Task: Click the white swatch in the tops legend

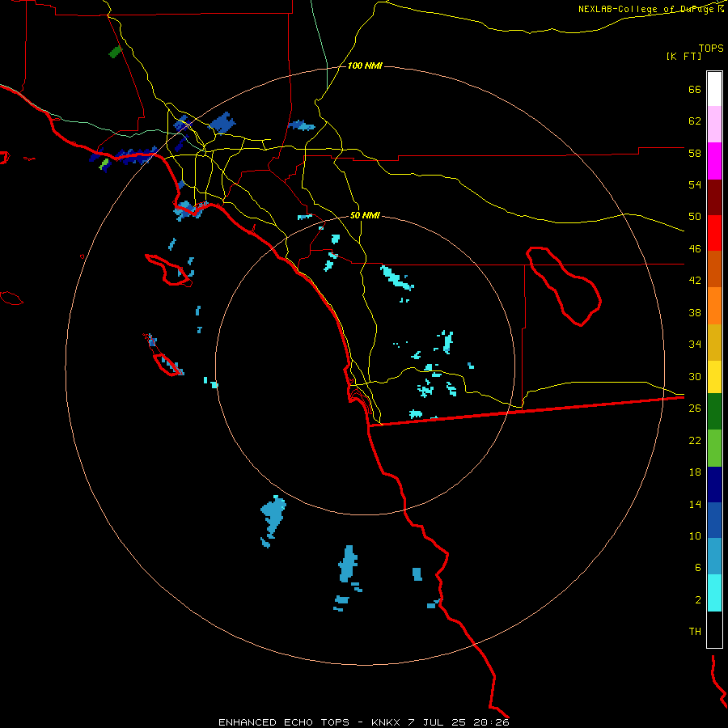Action: pyautogui.click(x=714, y=89)
